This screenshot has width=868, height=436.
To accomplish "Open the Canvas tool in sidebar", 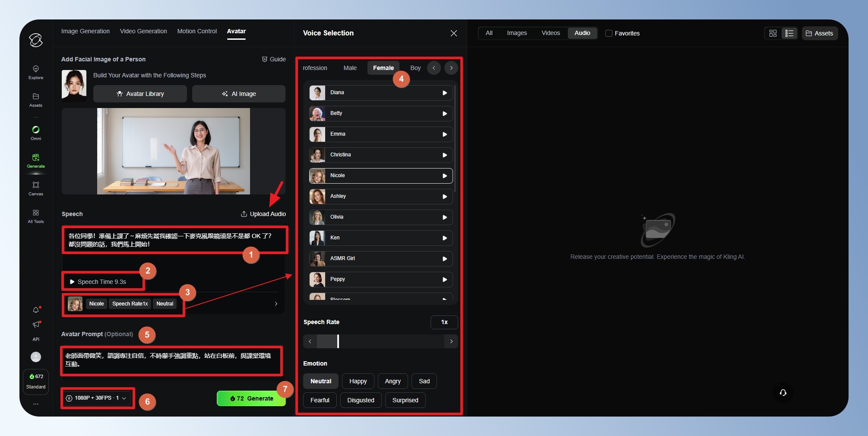I will (x=36, y=188).
